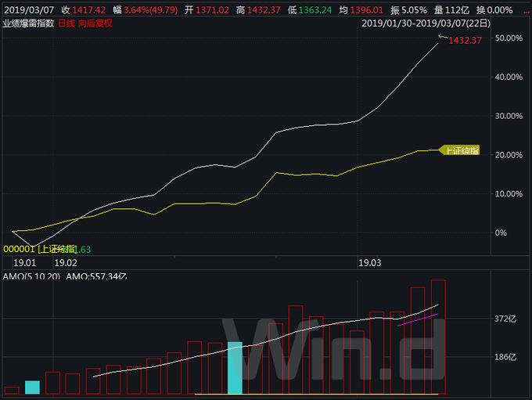This screenshot has height=400, width=532.
Task: Select the 19.01 marker on the time axis
Action: pyautogui.click(x=24, y=263)
